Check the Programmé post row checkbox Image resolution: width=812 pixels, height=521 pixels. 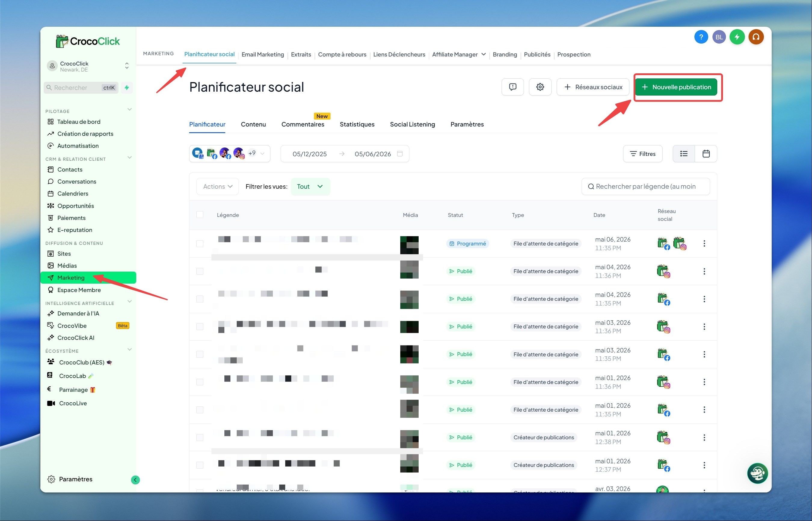[200, 244]
